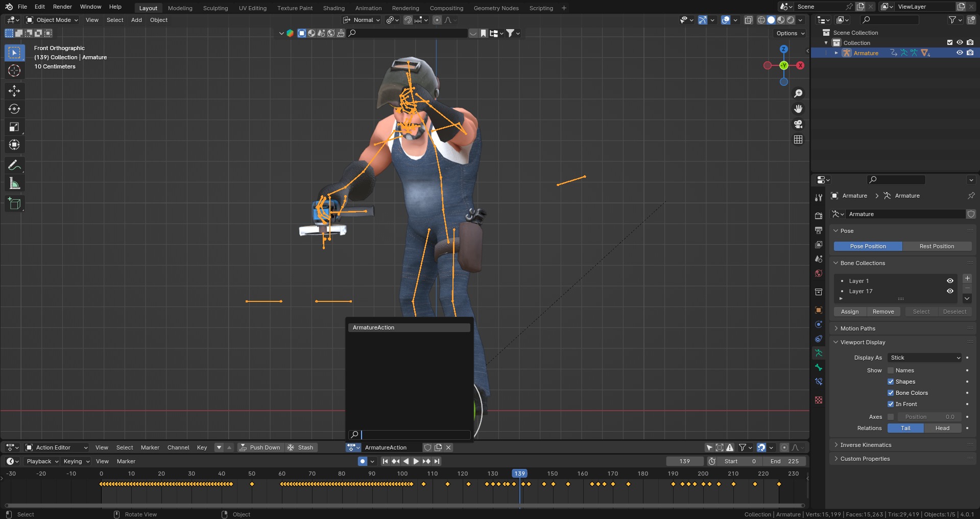The width and height of the screenshot is (980, 519).
Task: Select ArmatureAction in action list popup
Action: 409,327
